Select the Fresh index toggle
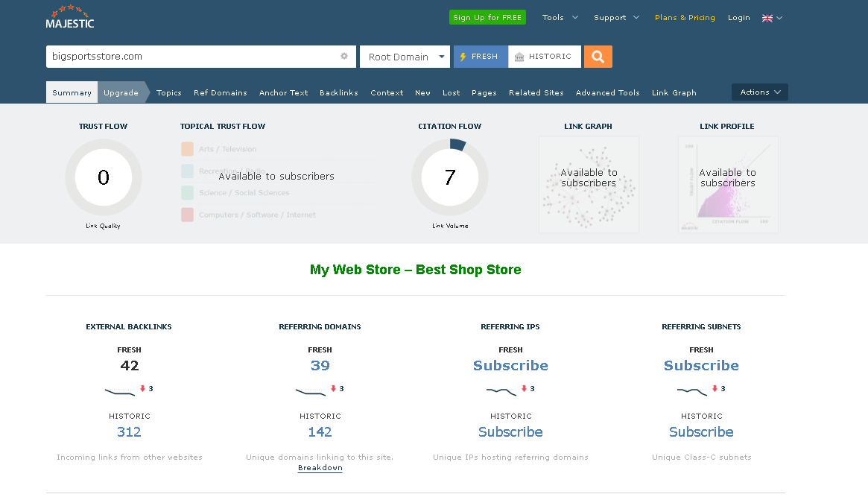Screen dimensions: 868x497 (481, 57)
